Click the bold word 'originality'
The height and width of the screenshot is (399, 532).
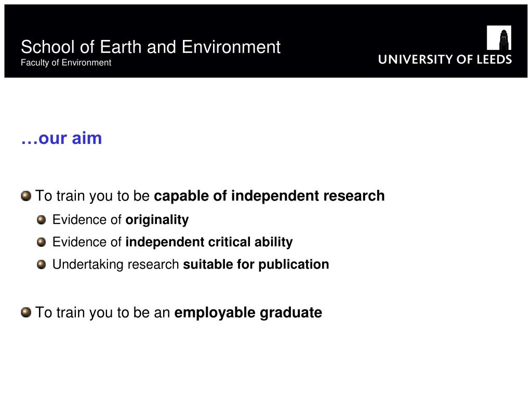(157, 220)
